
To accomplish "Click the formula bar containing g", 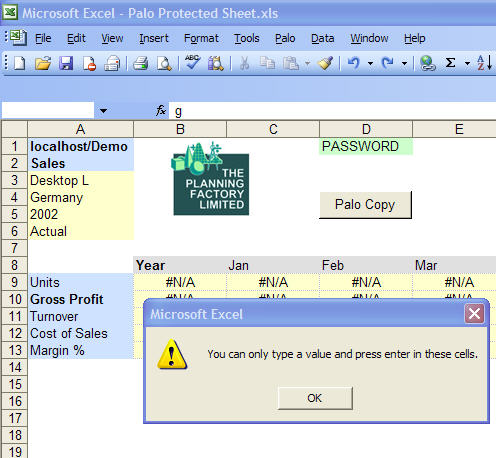I will (x=332, y=111).
